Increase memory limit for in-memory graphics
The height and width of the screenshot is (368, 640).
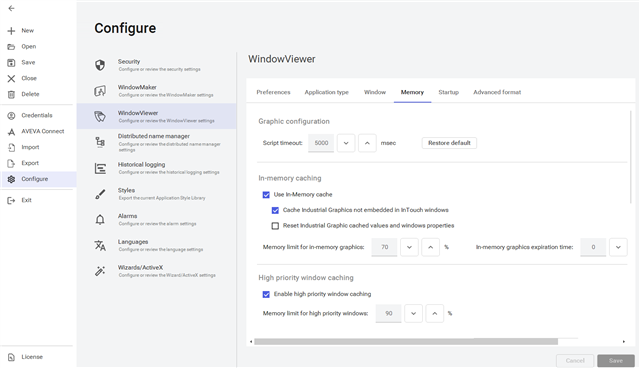(430, 247)
